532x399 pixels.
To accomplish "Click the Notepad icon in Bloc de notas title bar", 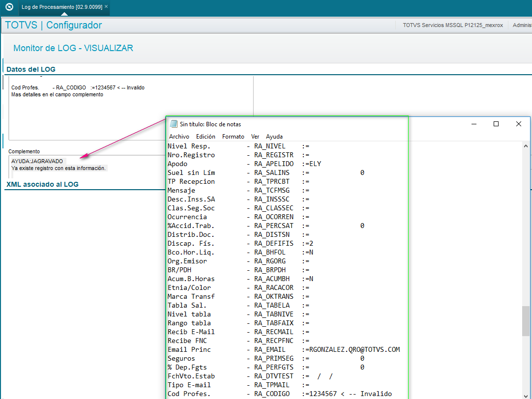I will pyautogui.click(x=174, y=124).
